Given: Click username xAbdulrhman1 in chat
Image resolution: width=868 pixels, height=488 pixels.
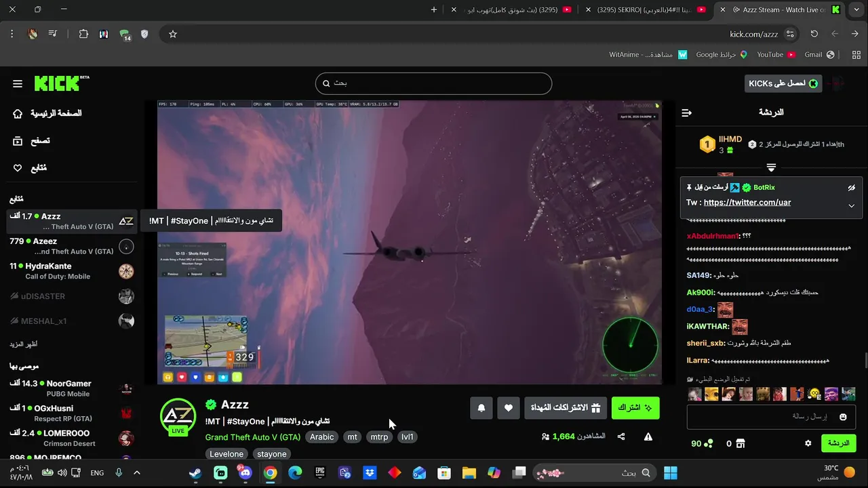Looking at the screenshot, I should pos(713,236).
